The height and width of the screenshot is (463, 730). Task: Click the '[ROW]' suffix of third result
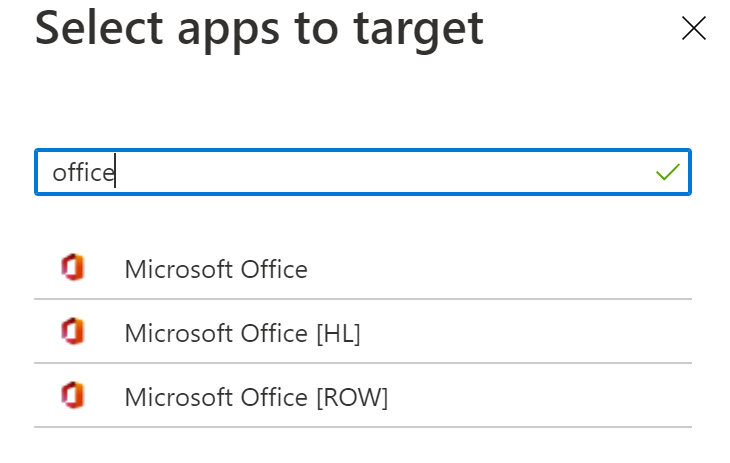pos(351,397)
